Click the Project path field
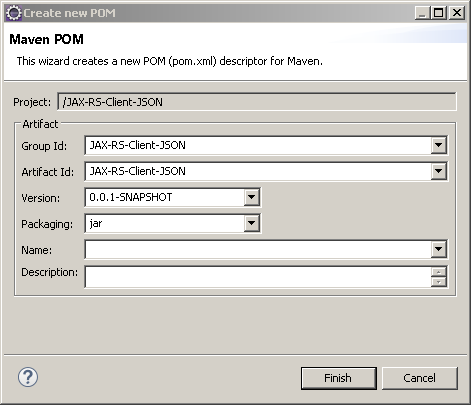The width and height of the screenshot is (471, 405). point(257,102)
